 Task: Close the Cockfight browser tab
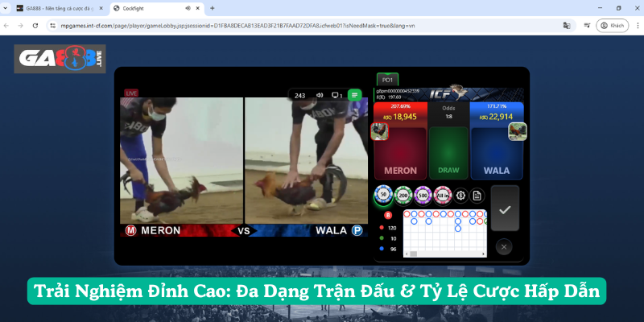coord(197,8)
